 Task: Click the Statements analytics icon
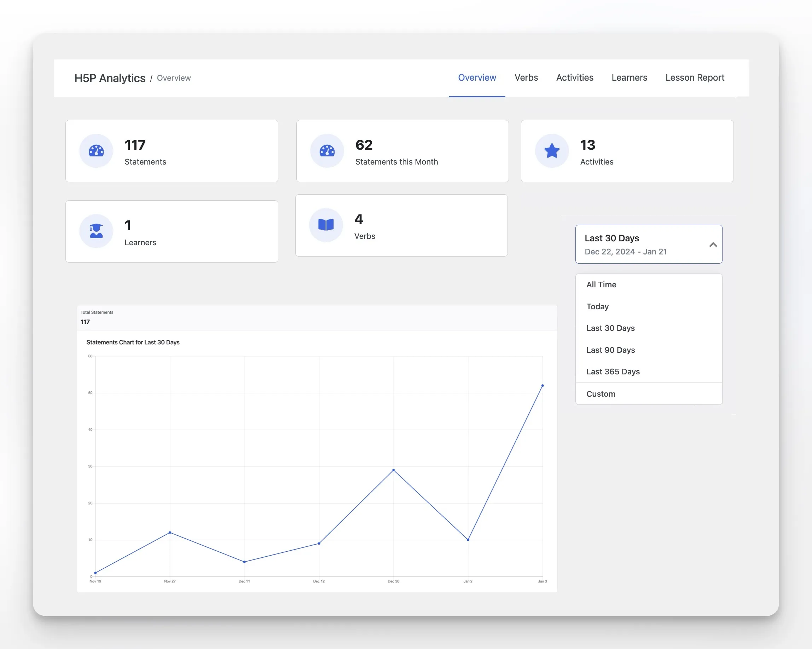click(x=97, y=151)
